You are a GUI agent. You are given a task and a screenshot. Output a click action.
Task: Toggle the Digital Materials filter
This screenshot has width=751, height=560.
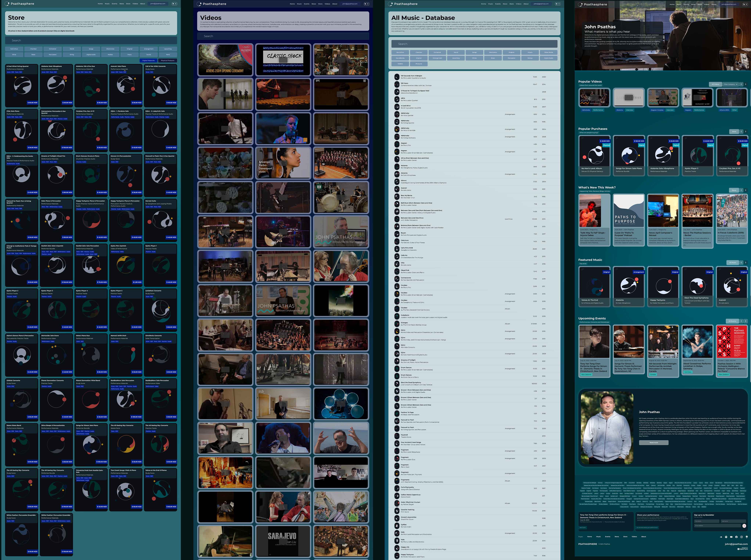[148, 60]
